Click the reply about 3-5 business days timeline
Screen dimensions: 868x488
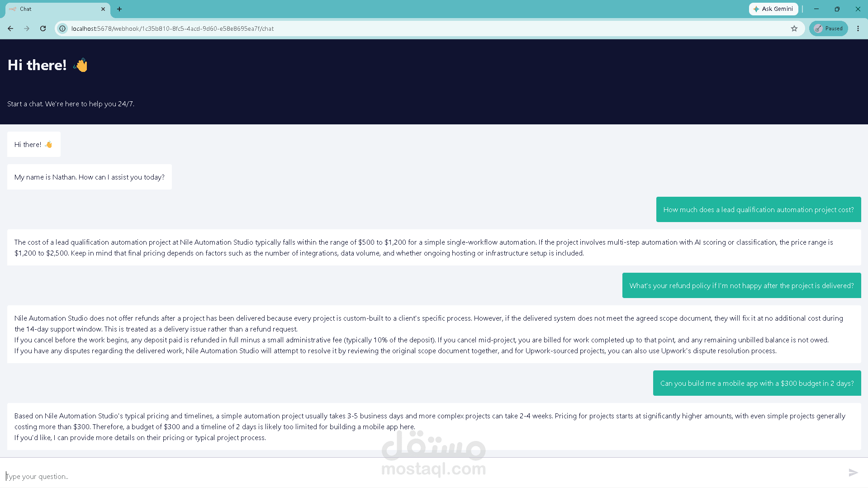pos(434,426)
